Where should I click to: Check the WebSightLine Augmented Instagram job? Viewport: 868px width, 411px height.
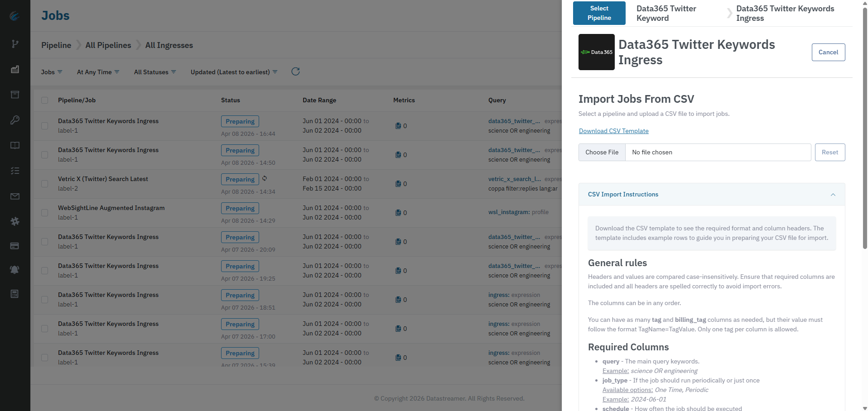[44, 213]
